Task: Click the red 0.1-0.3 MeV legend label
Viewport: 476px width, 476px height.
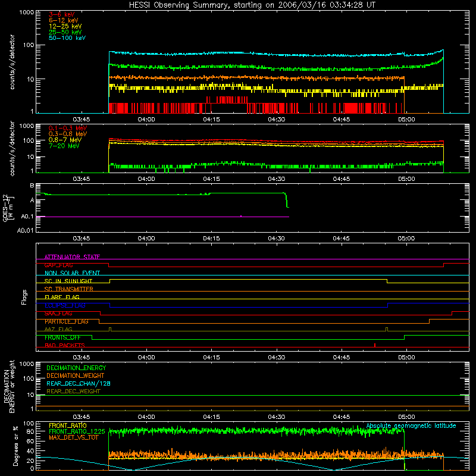Action: (x=68, y=128)
